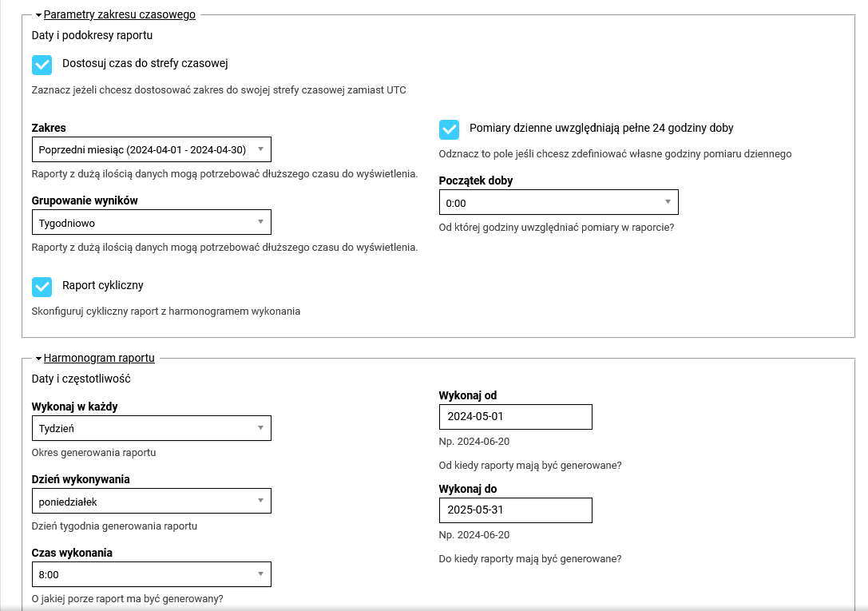Click the arrow icon in the 8:00 combo box
868x611 pixels.
tap(260, 573)
